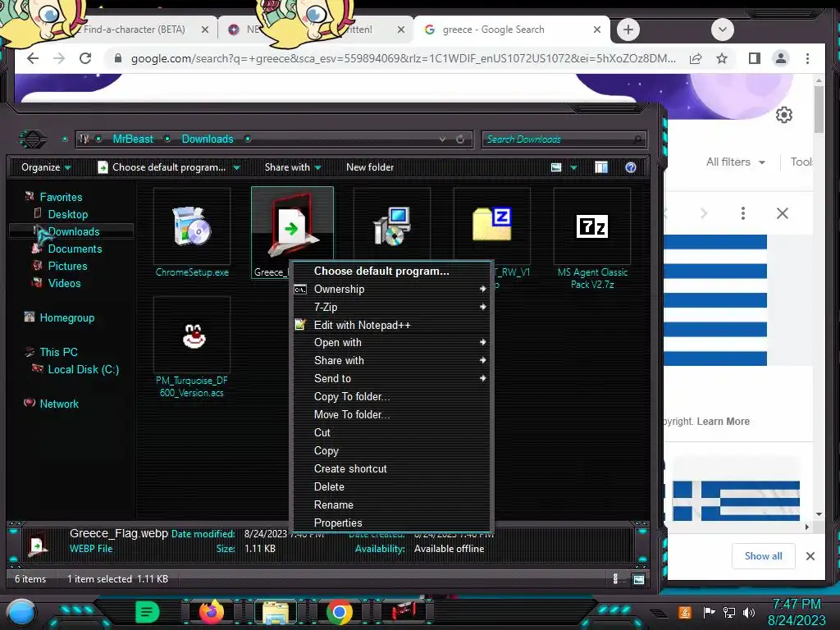This screenshot has width=840, height=630.
Task: Select Send to in context menu
Action: coord(391,379)
